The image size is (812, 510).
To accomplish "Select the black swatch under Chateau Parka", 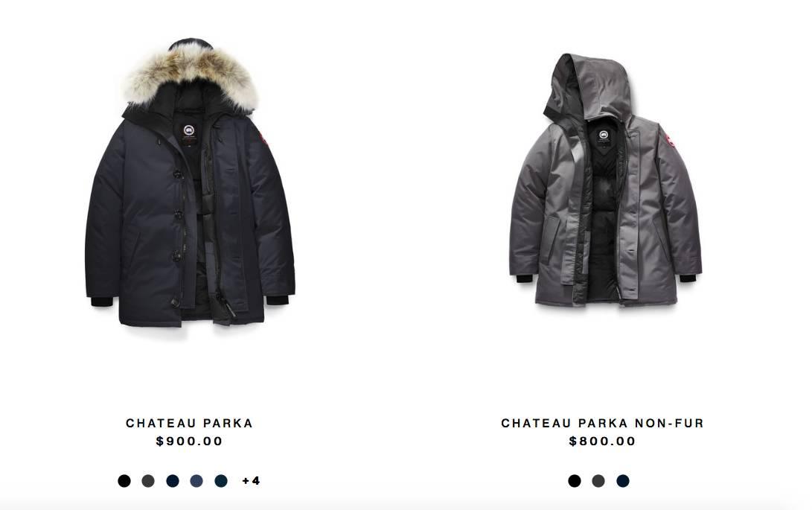I will 124,481.
